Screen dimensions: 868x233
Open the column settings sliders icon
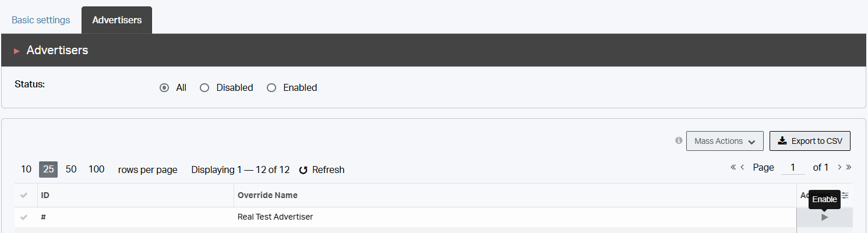pyautogui.click(x=845, y=195)
